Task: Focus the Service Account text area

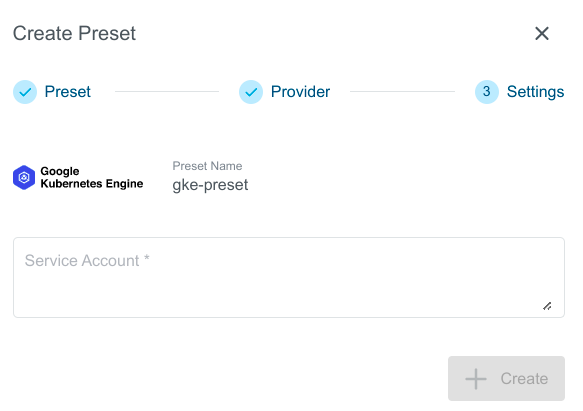Action: tap(289, 277)
